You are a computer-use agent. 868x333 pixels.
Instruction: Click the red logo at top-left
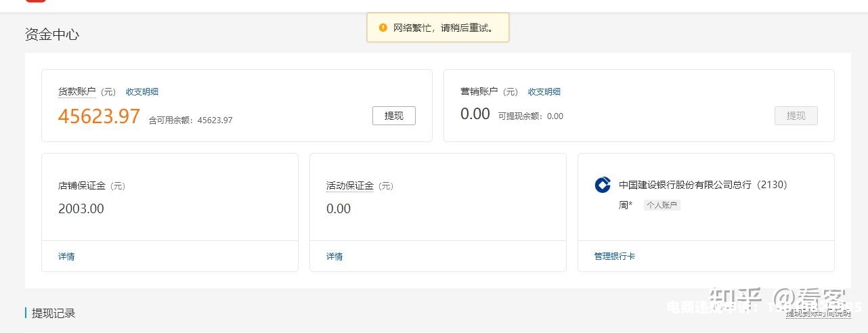coord(36,1)
